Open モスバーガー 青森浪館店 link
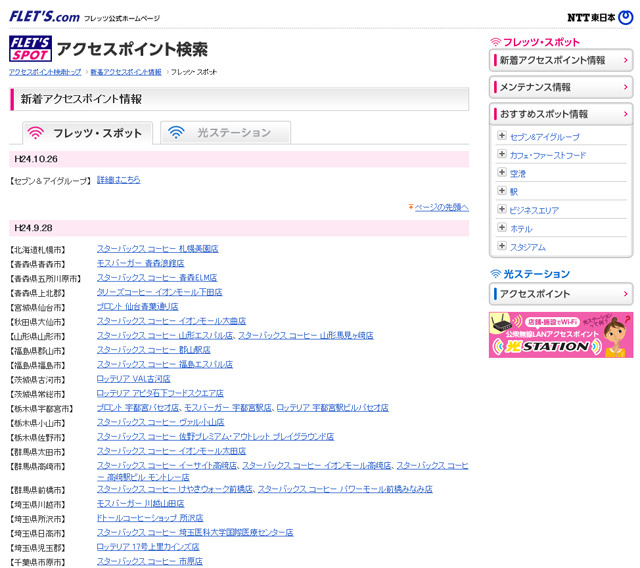Viewport: 640px width, 568px height. (140, 263)
